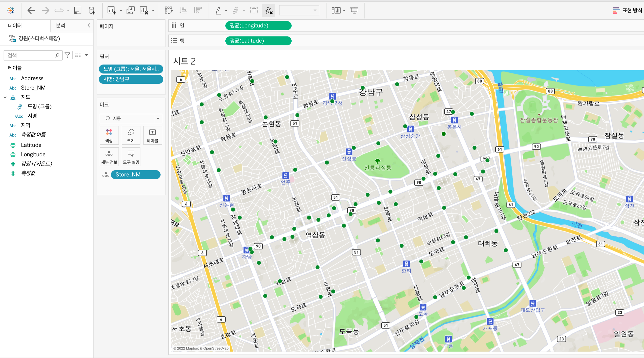Viewport: 644px width, 358px height.
Task: Click the search magnifier icon in data pane
Action: pos(57,55)
